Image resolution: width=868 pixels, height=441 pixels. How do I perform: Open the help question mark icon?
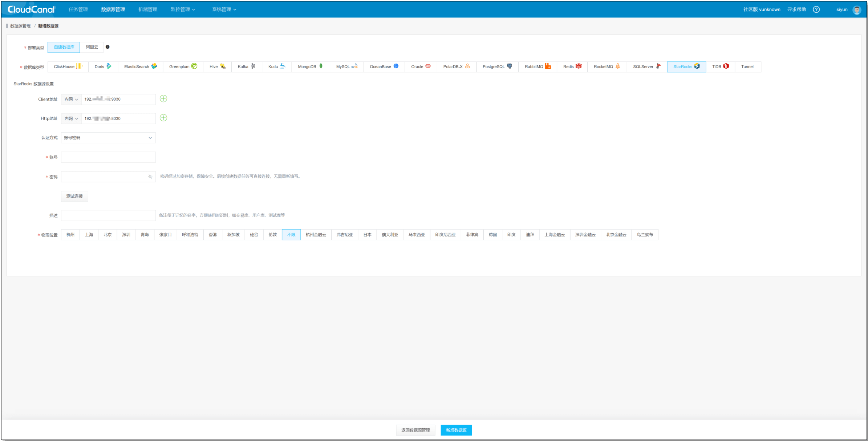pos(816,9)
